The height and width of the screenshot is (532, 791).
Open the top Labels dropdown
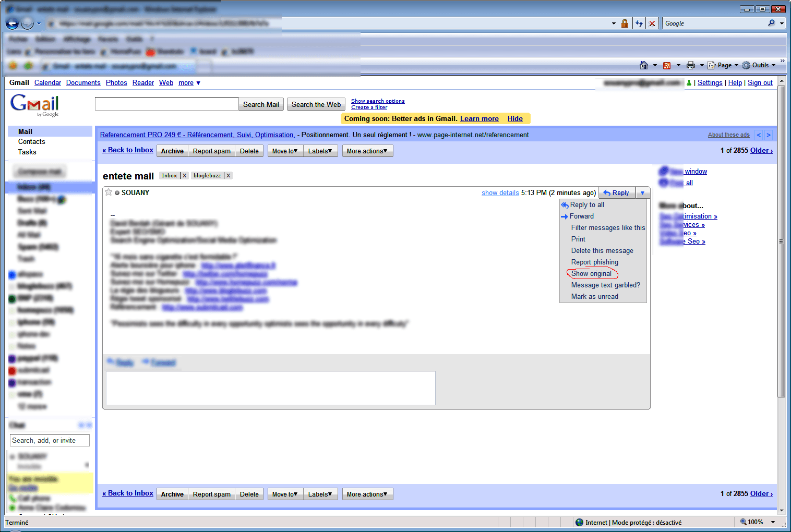click(x=320, y=151)
